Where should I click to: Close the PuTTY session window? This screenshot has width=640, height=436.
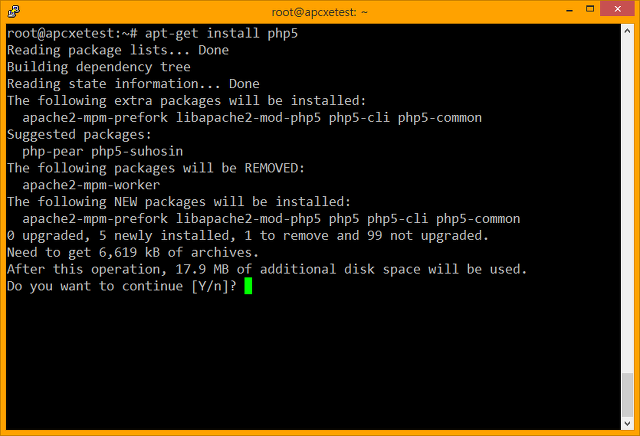click(617, 9)
